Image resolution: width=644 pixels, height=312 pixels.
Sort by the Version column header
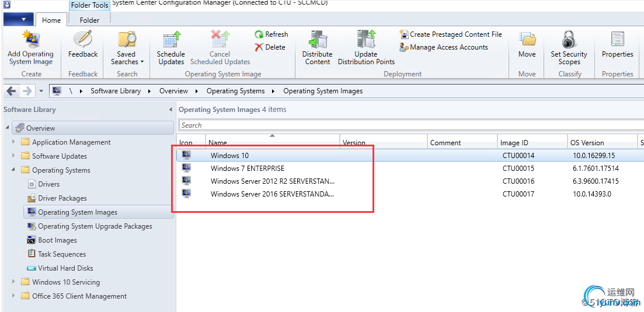point(384,142)
